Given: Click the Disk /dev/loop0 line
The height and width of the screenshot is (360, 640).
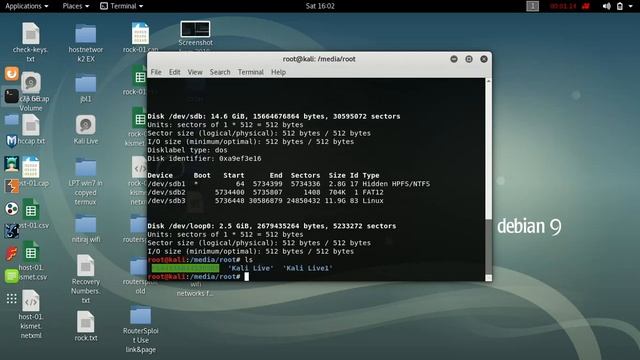Looking at the screenshot, I should [x=271, y=226].
